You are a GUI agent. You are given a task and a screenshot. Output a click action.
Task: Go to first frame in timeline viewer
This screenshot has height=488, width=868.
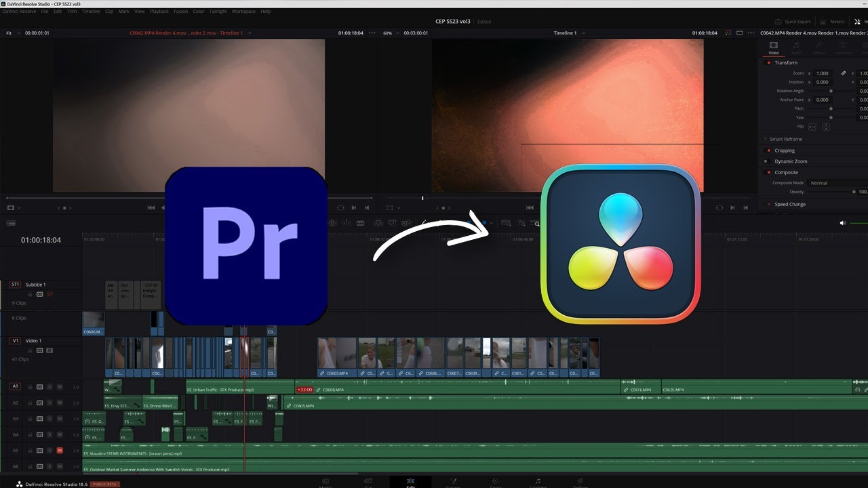click(530, 208)
